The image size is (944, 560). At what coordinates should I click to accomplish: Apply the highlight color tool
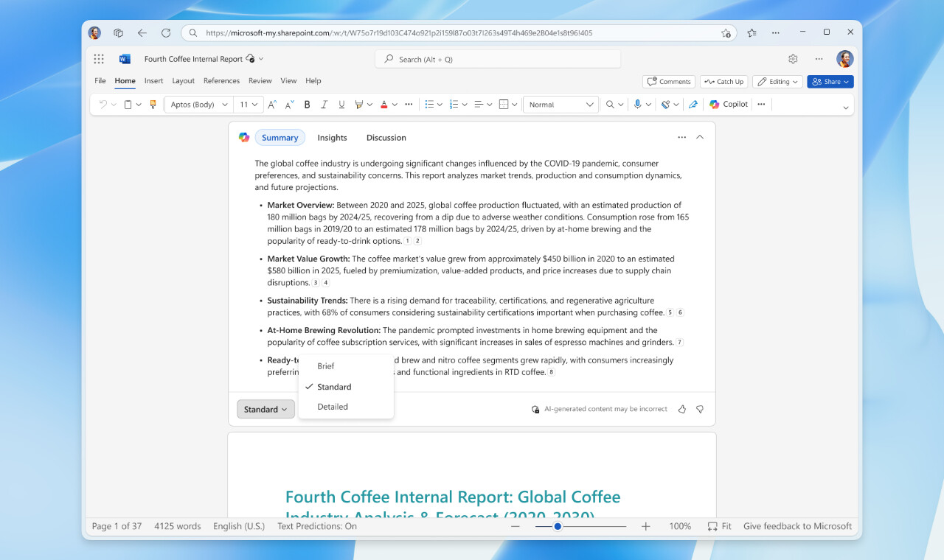(358, 104)
